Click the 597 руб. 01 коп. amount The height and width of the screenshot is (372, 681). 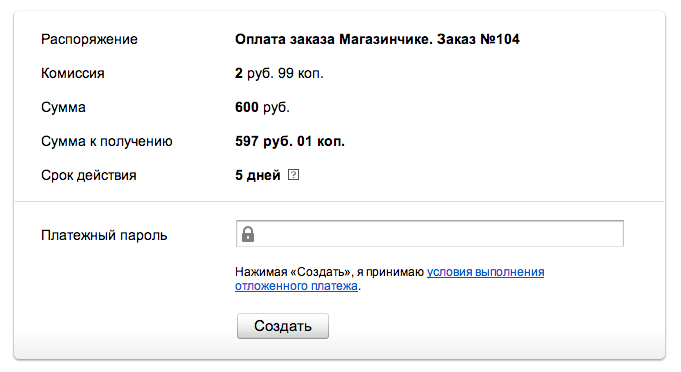pos(290,141)
